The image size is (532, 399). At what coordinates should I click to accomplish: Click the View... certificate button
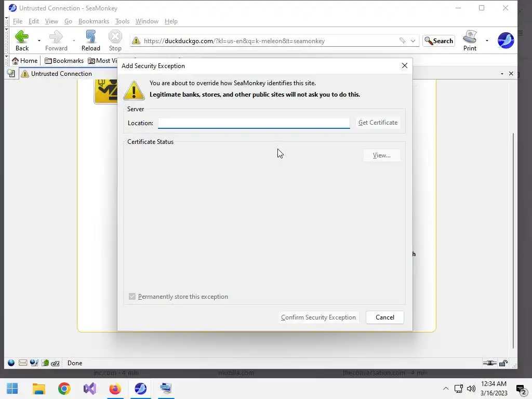click(x=382, y=155)
